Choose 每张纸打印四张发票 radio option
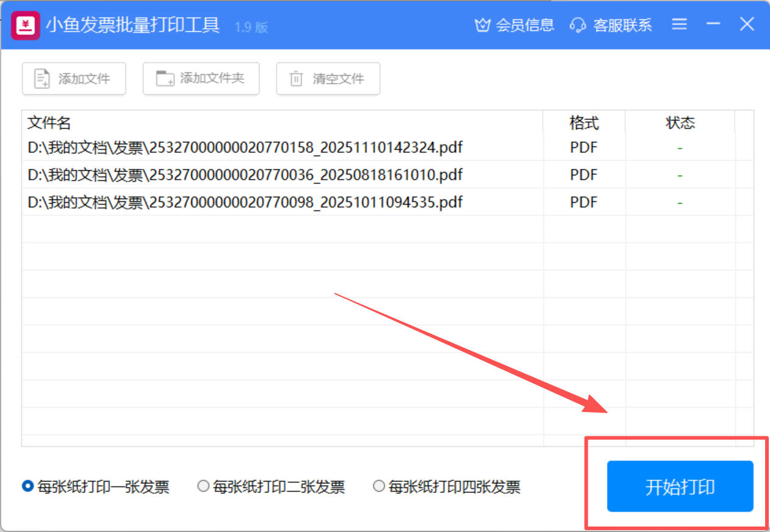 coord(379,486)
